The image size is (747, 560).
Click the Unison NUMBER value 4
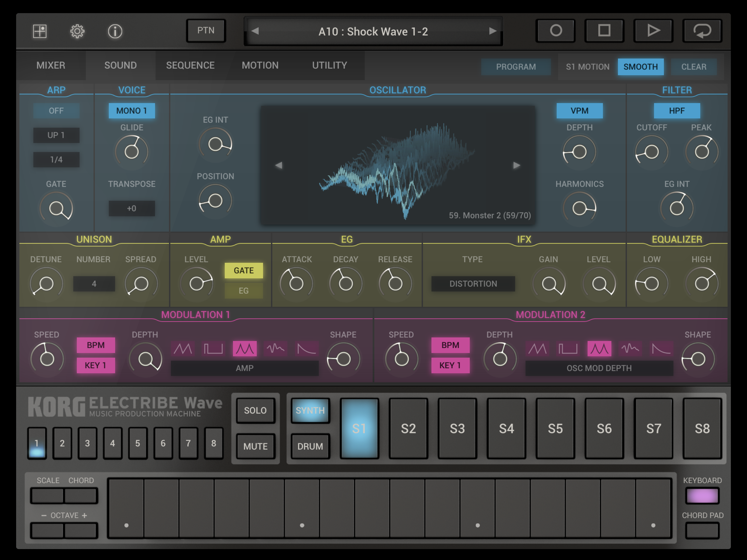click(94, 284)
